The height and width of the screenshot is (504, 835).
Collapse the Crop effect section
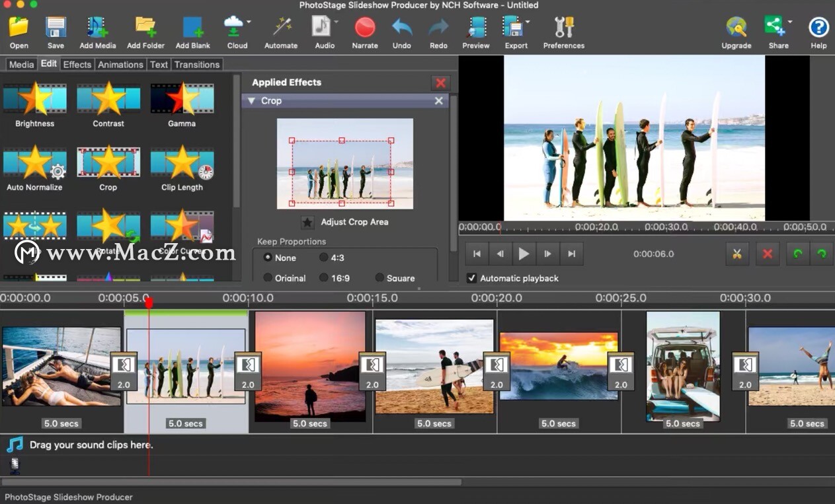251,101
